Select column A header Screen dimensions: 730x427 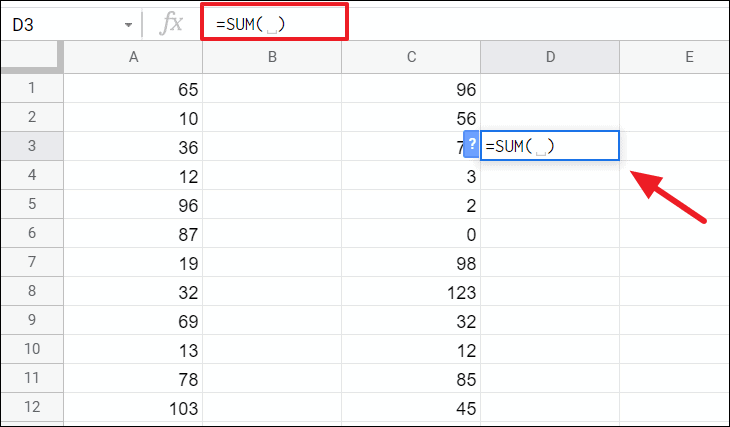[133, 58]
